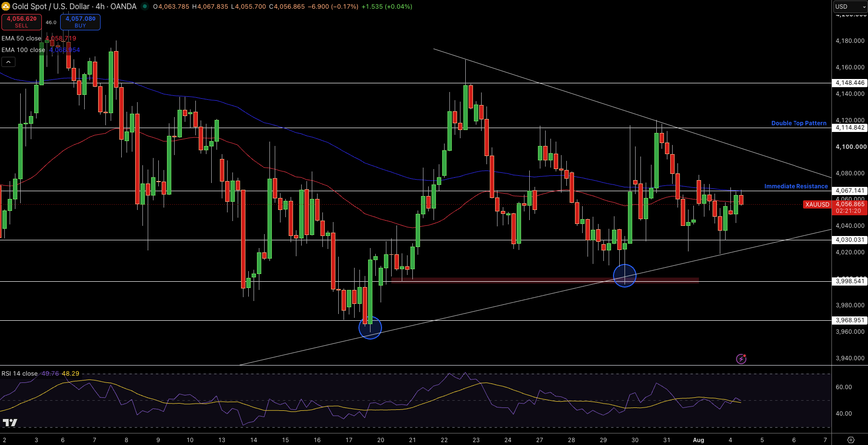Click the gold bars symbol logo

[6, 6]
